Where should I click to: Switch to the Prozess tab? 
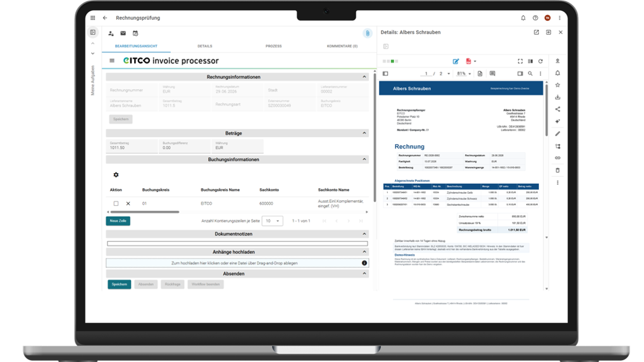click(x=273, y=46)
